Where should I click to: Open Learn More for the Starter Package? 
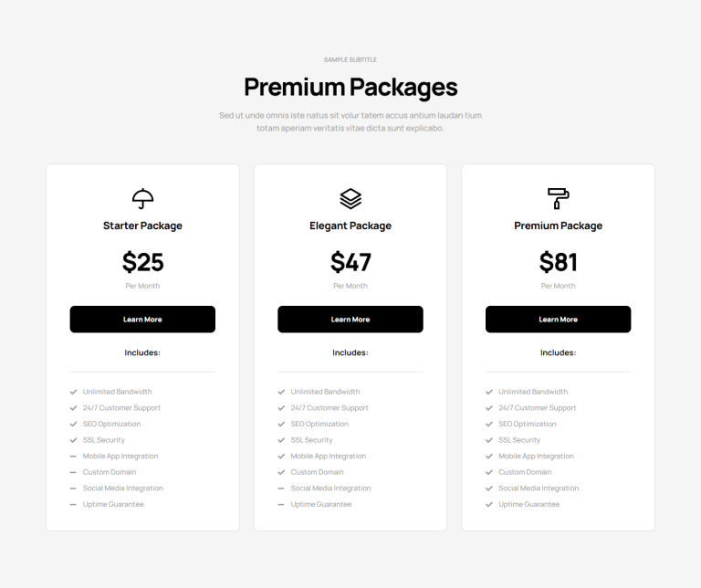coord(142,320)
